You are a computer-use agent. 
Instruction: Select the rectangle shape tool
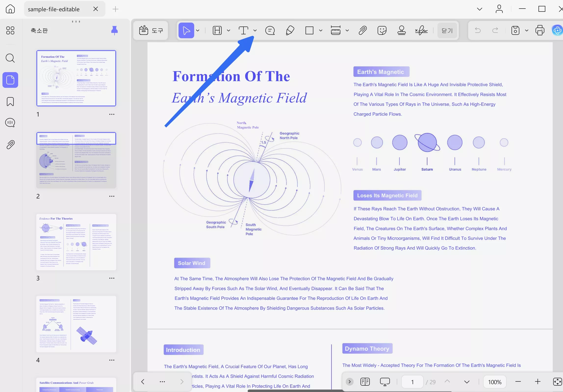point(309,30)
